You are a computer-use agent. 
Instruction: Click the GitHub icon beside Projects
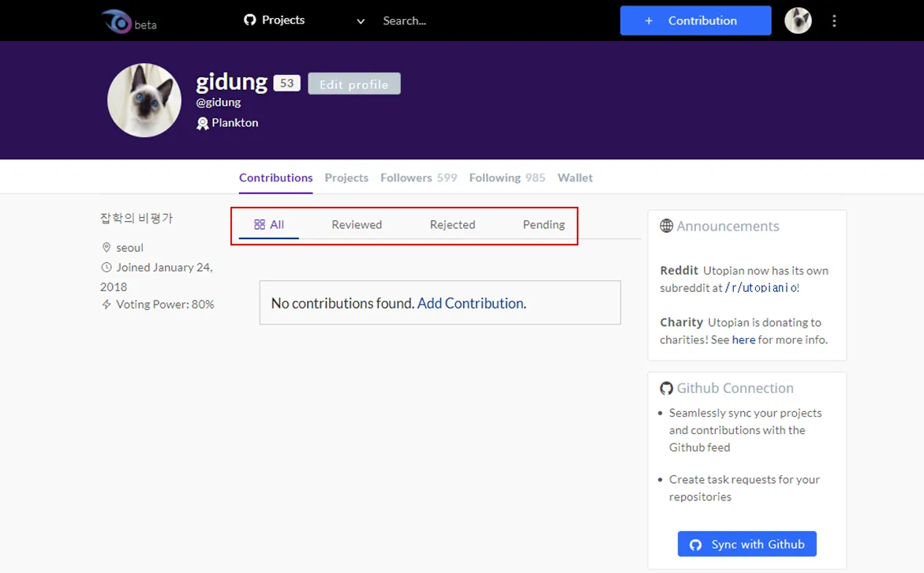[x=250, y=20]
